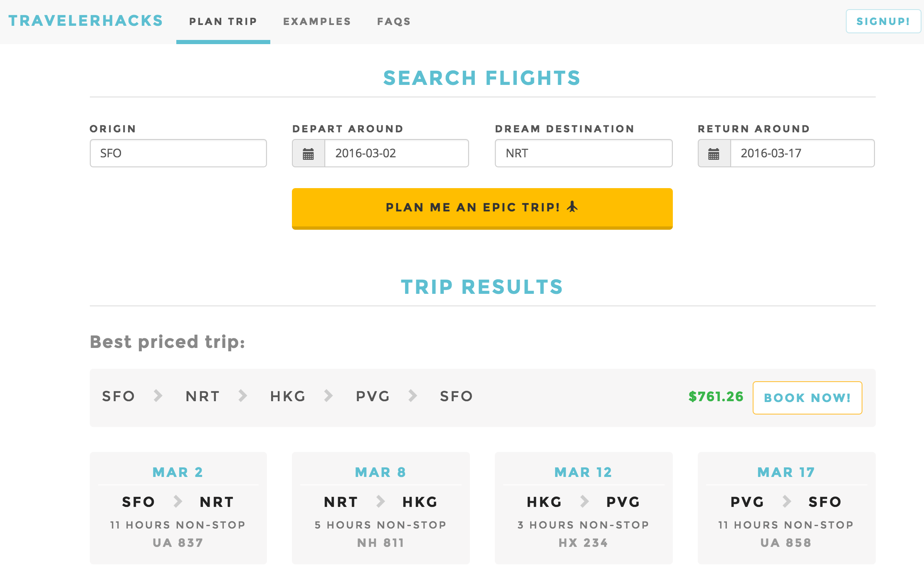Image resolution: width=924 pixels, height=576 pixels.
Task: Focus the Dream Destination input field
Action: pos(583,153)
